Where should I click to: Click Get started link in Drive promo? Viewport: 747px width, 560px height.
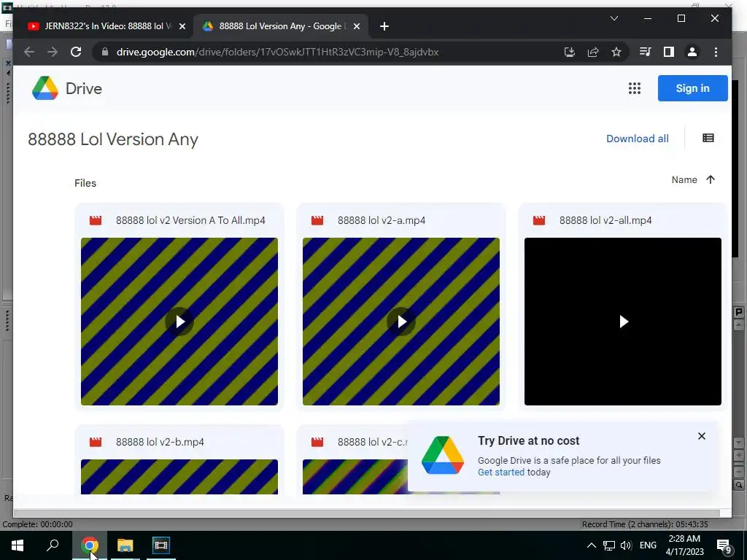(500, 472)
